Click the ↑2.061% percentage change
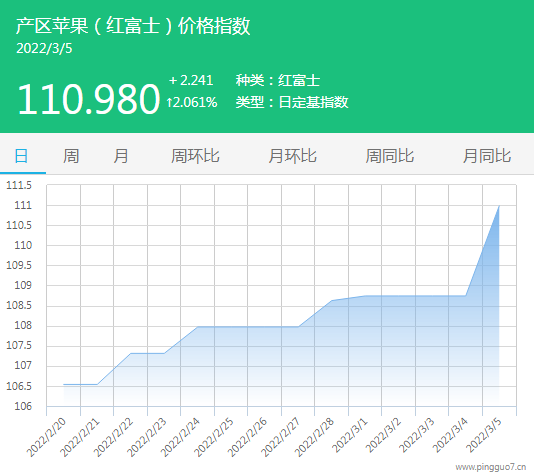Image resolution: width=534 pixels, height=475 pixels. (x=192, y=102)
